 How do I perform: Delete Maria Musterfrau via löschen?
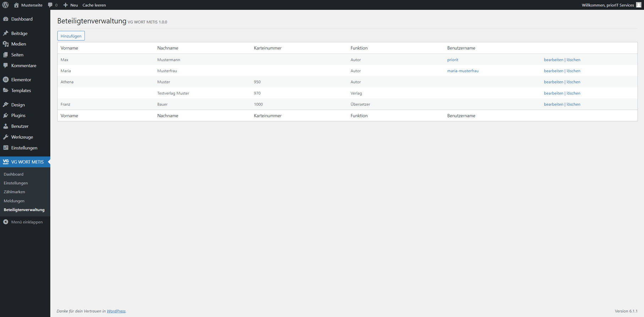573,71
